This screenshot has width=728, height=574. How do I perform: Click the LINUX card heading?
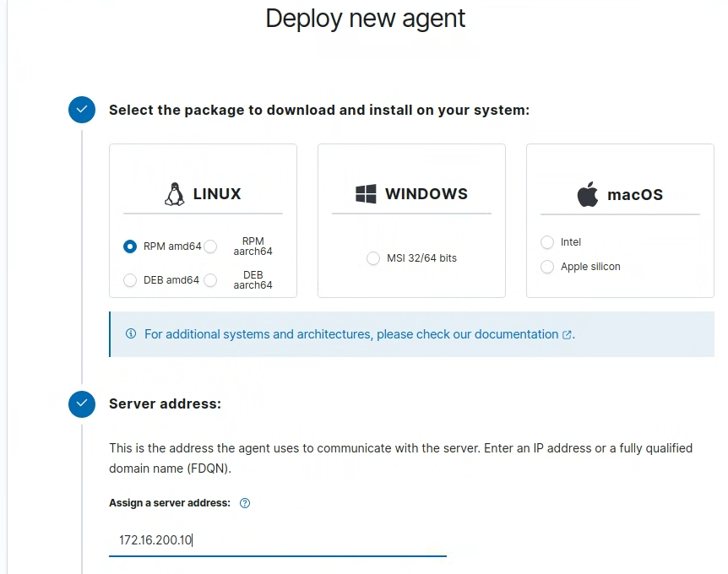pyautogui.click(x=217, y=194)
